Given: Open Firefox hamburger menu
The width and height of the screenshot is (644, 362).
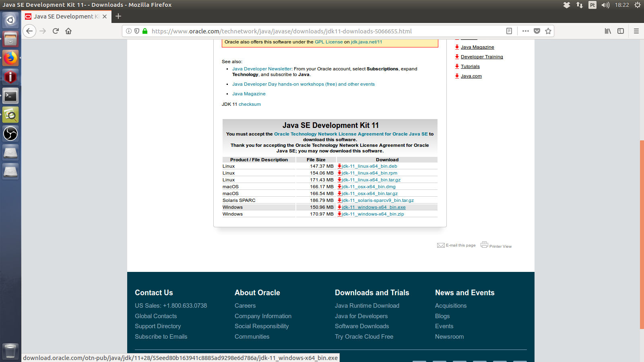Looking at the screenshot, I should (x=636, y=31).
